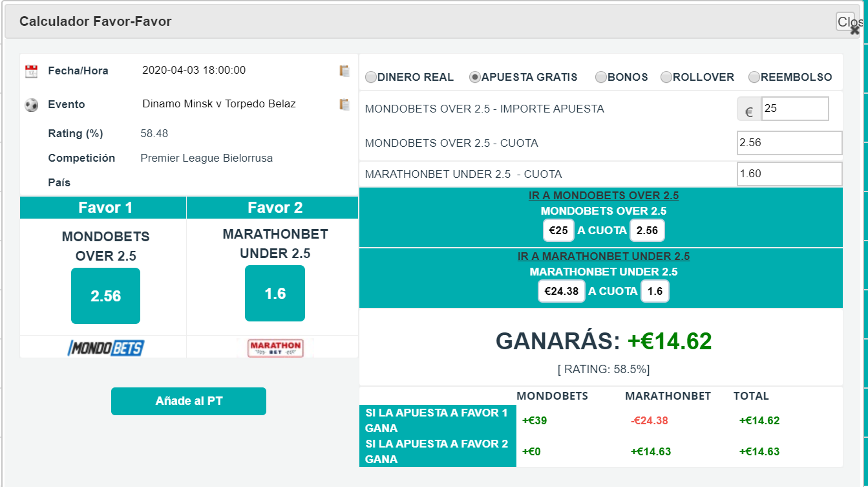The width and height of the screenshot is (868, 487).
Task: Copy the Fecha/Hora value with clipboard icon
Action: tap(344, 71)
